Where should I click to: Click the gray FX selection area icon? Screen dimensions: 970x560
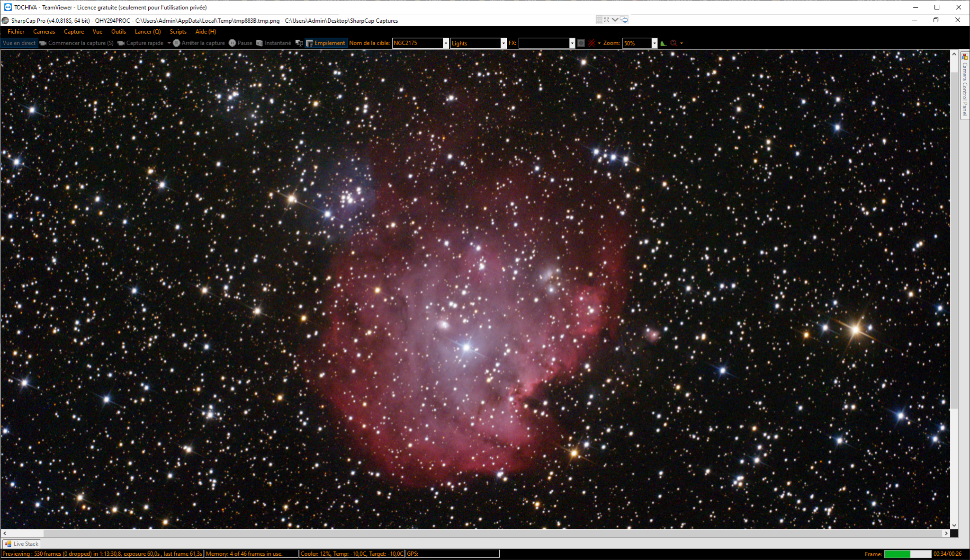click(581, 43)
